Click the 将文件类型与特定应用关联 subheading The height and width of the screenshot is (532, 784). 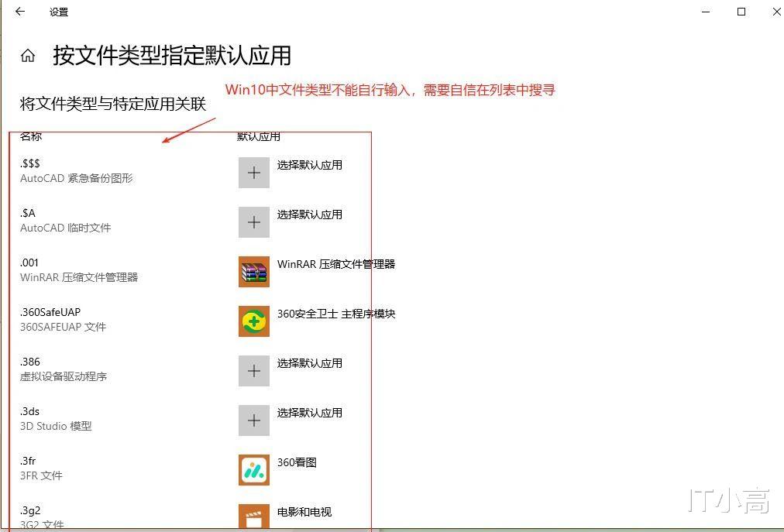tap(113, 104)
